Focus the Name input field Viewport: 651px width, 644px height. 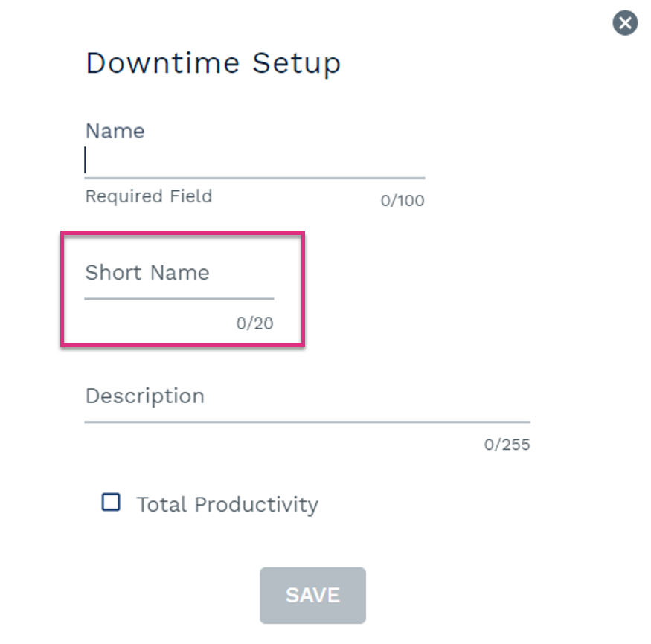(x=254, y=160)
